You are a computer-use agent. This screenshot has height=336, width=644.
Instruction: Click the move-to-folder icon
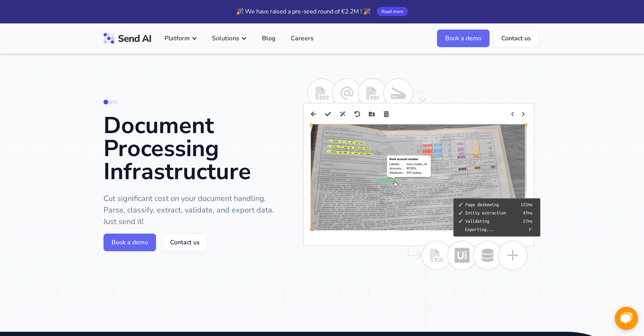[x=372, y=114]
